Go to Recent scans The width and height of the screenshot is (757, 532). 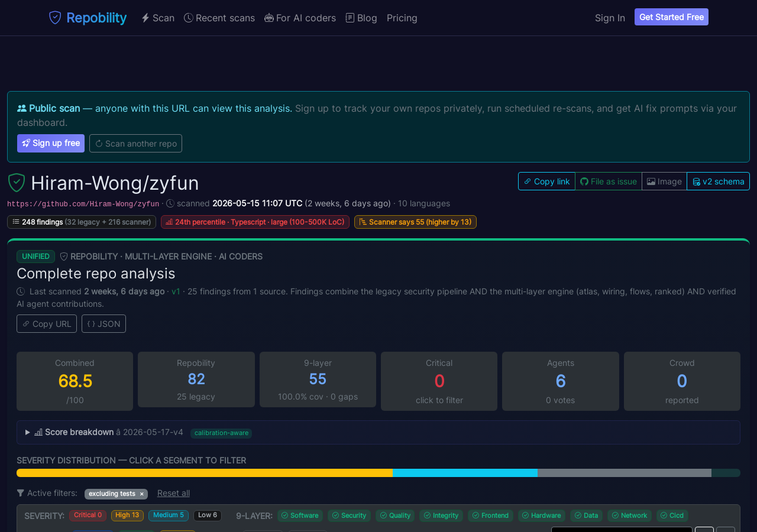coord(219,18)
